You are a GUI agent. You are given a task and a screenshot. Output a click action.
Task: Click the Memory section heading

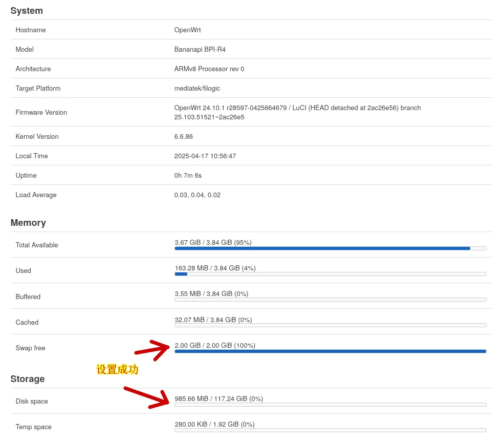pyautogui.click(x=28, y=223)
